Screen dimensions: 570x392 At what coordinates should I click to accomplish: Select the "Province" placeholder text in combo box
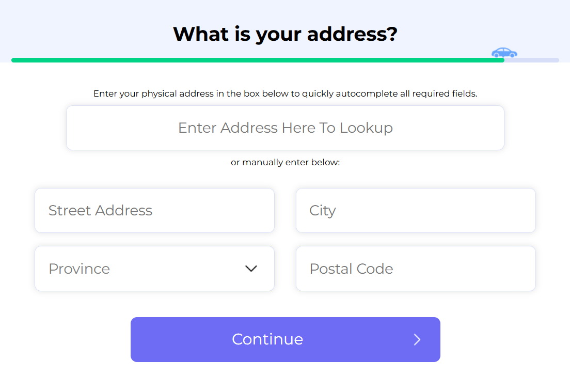(x=79, y=269)
